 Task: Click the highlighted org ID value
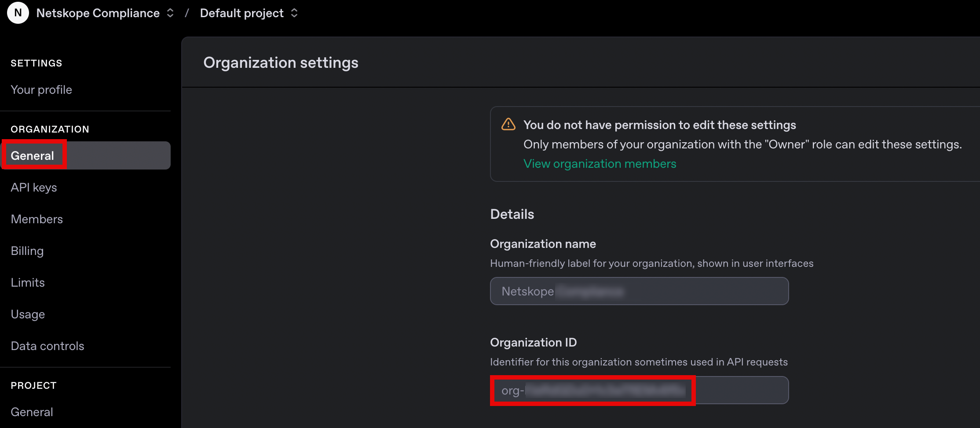(592, 390)
